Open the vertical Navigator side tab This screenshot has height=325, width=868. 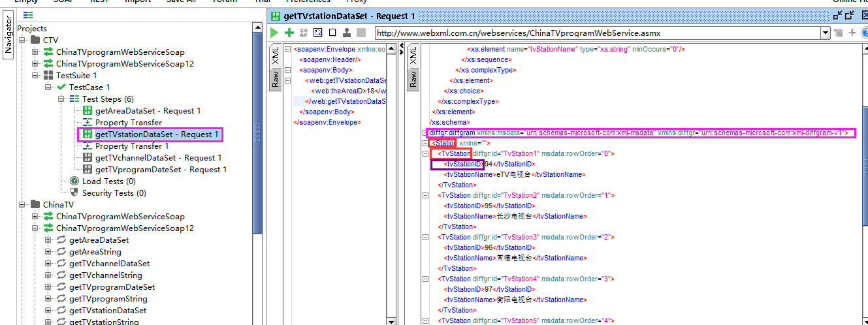[8, 36]
